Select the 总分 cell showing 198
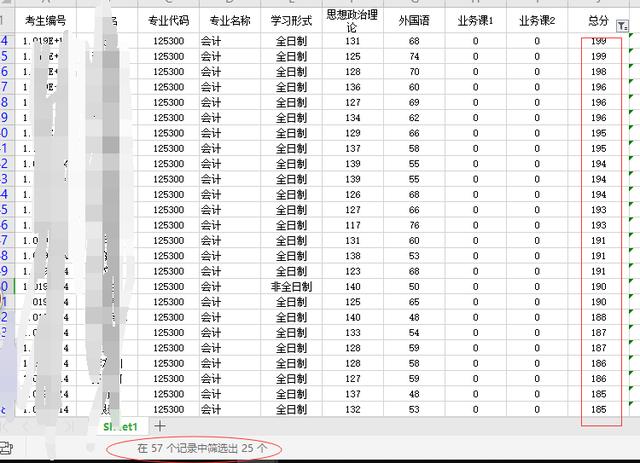This screenshot has width=640, height=463. coord(598,72)
